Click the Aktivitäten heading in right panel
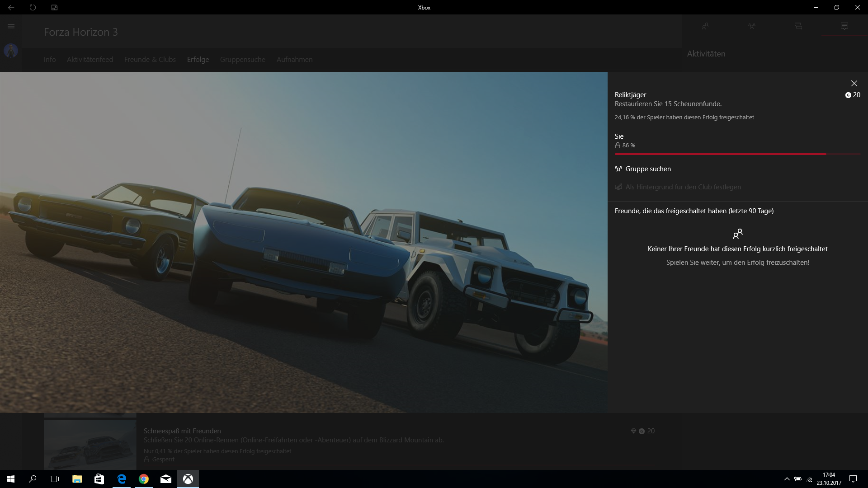Image resolution: width=868 pixels, height=488 pixels. tap(706, 54)
